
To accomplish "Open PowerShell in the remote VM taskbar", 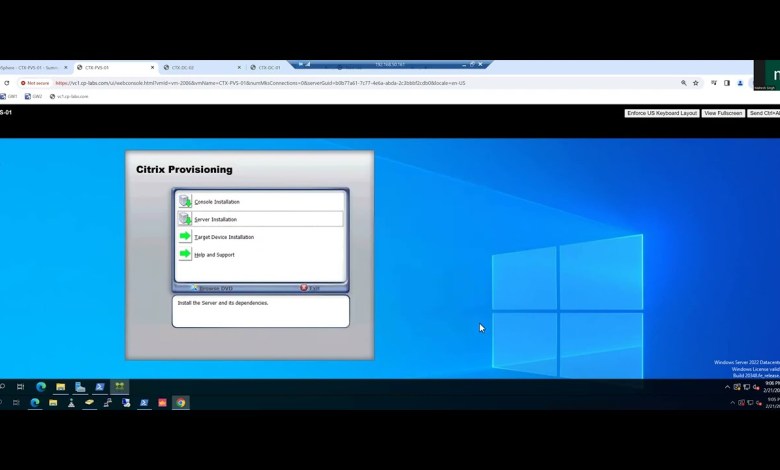I will pos(100,386).
